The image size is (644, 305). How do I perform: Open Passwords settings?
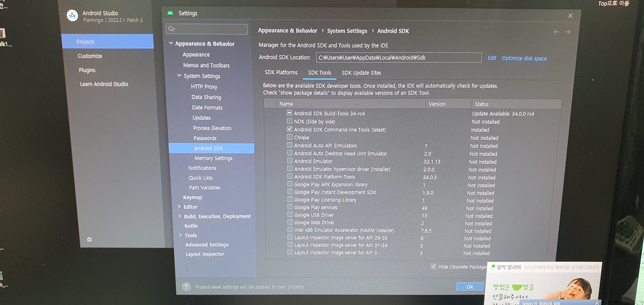[205, 138]
